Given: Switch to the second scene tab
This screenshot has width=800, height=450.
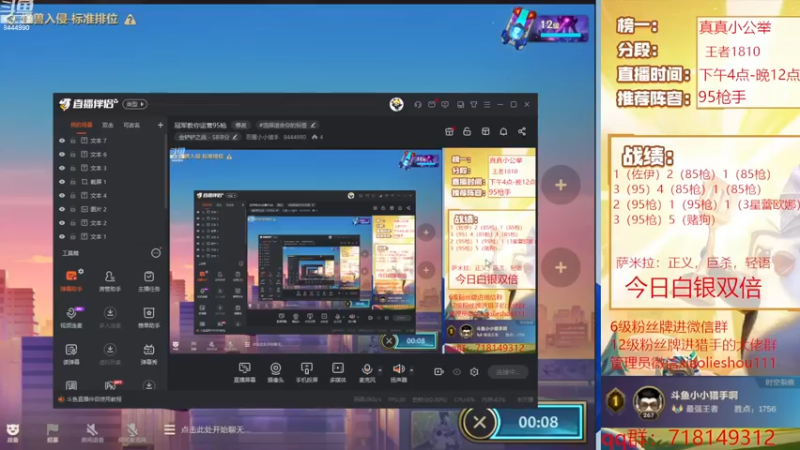Looking at the screenshot, I should point(108,125).
